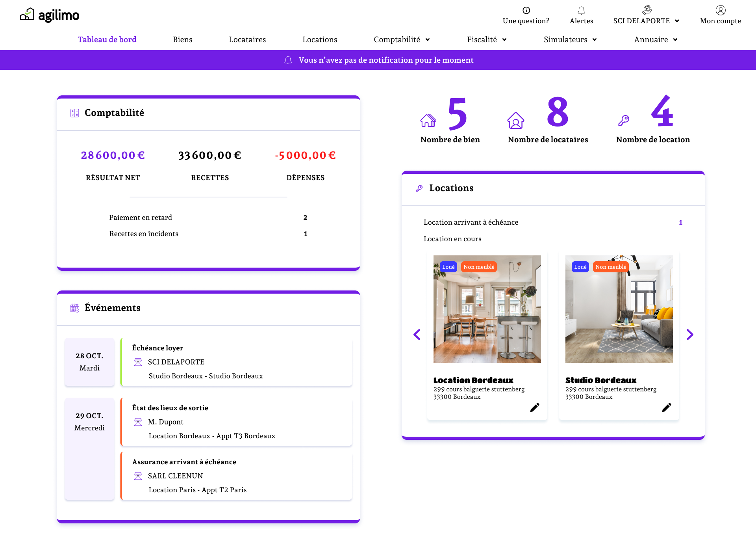The image size is (756, 536).
Task: Click the tenant icon for Nombre de locataires
Action: pos(515,121)
